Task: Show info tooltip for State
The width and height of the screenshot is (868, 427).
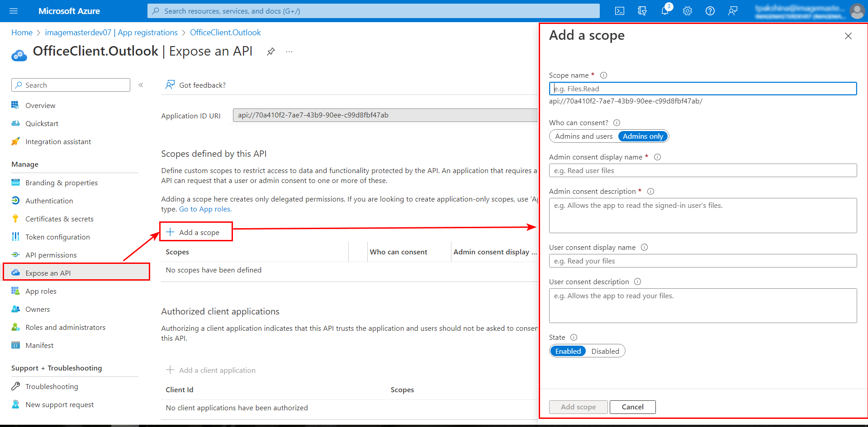Action: click(x=574, y=338)
